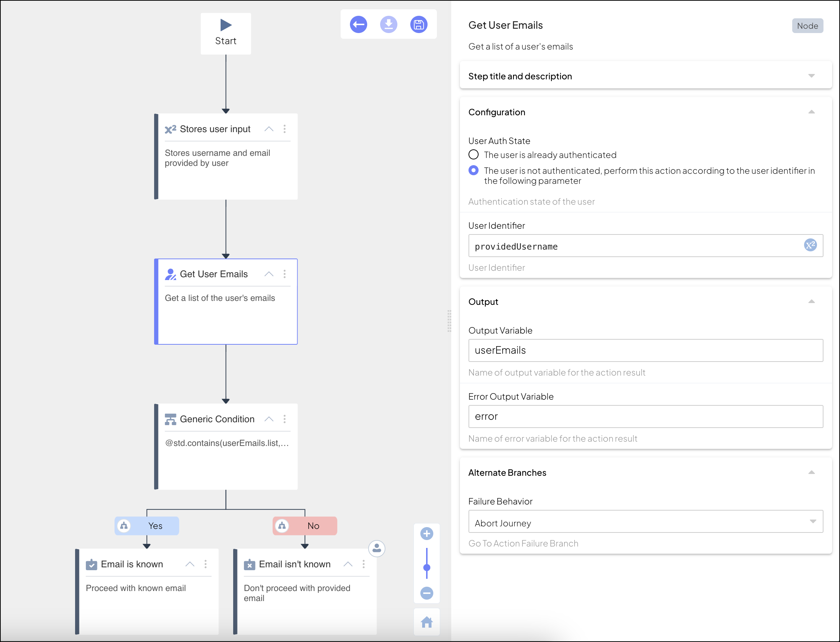The width and height of the screenshot is (840, 642).
Task: Click the back arrow toolbar button
Action: pyautogui.click(x=358, y=25)
